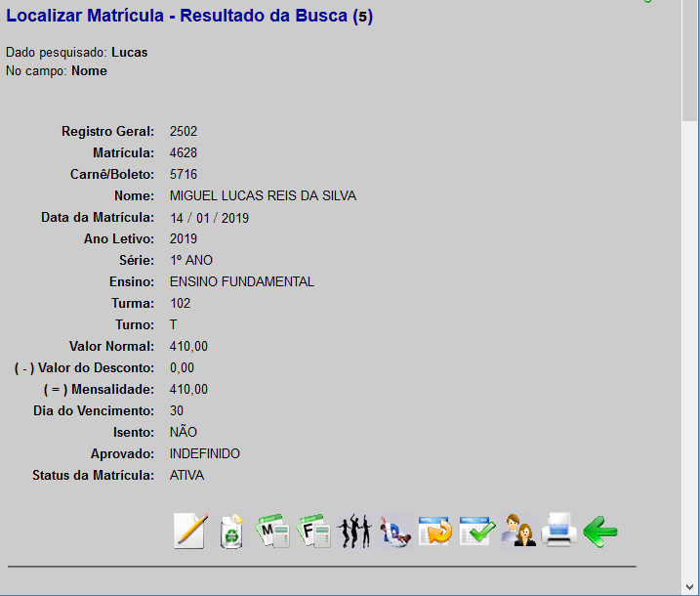Open the two people guardians icon
The width and height of the screenshot is (700, 596).
(x=517, y=531)
